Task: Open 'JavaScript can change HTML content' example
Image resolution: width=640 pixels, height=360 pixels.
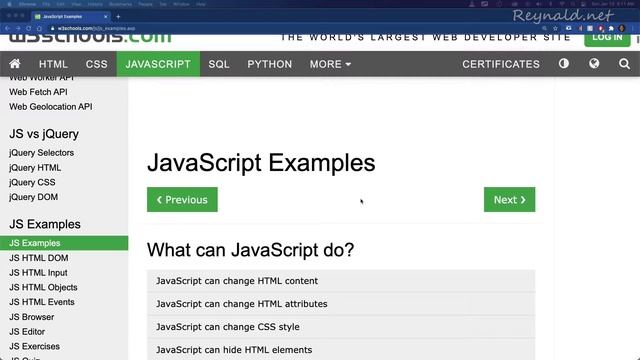Action: [341, 281]
